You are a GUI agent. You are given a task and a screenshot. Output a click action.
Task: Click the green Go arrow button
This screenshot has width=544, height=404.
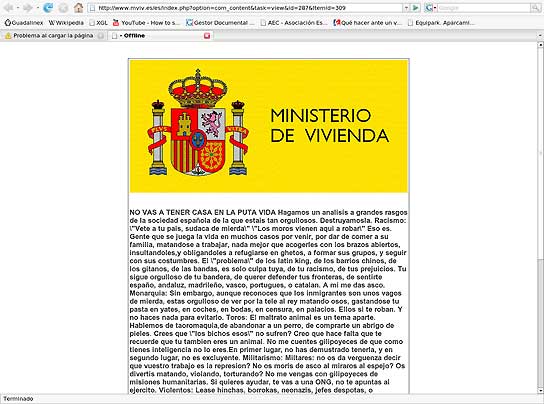click(x=415, y=8)
